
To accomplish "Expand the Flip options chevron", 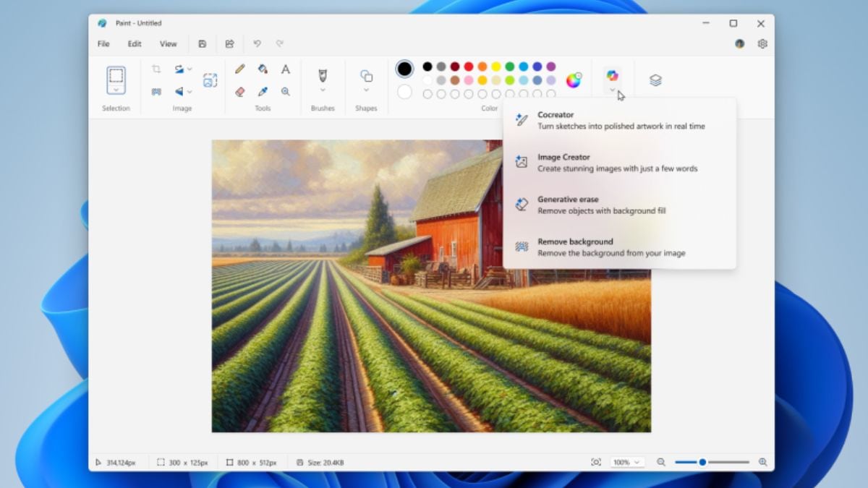I will [x=190, y=92].
